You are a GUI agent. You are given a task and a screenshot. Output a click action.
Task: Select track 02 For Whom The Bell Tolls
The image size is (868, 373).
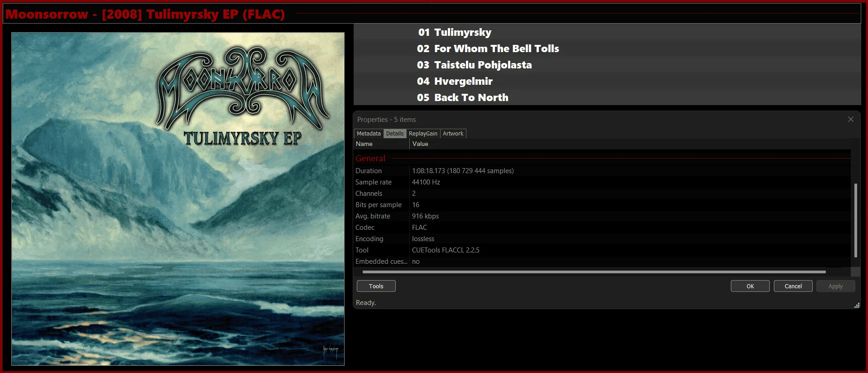(x=607, y=48)
